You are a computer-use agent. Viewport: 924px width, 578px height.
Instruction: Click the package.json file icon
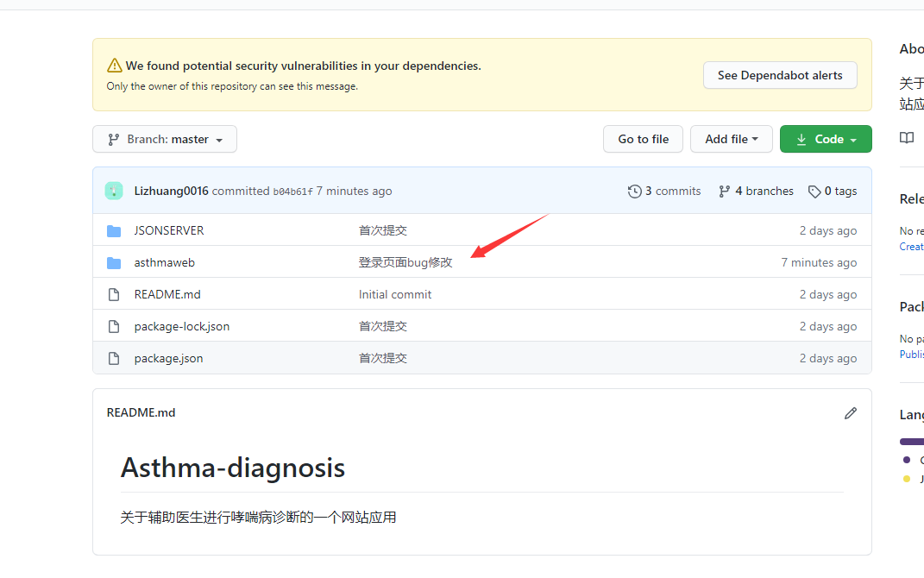(x=114, y=358)
